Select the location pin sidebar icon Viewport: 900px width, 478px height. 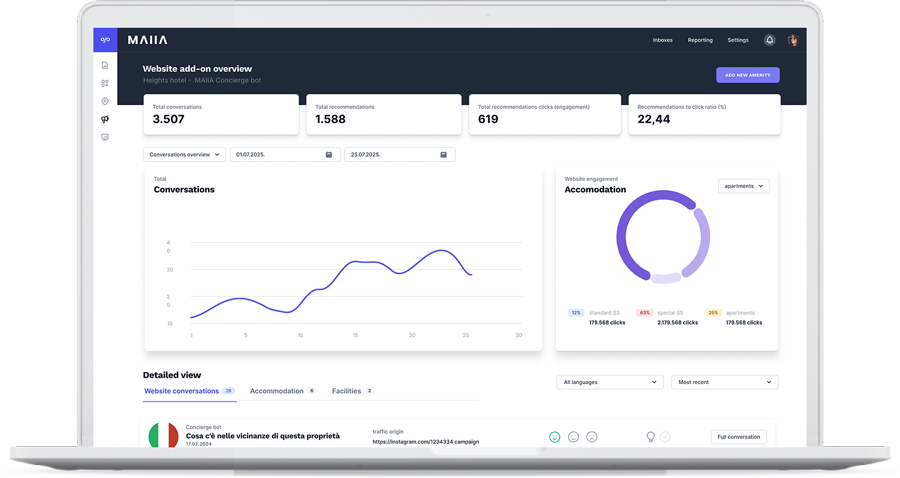pos(105,101)
